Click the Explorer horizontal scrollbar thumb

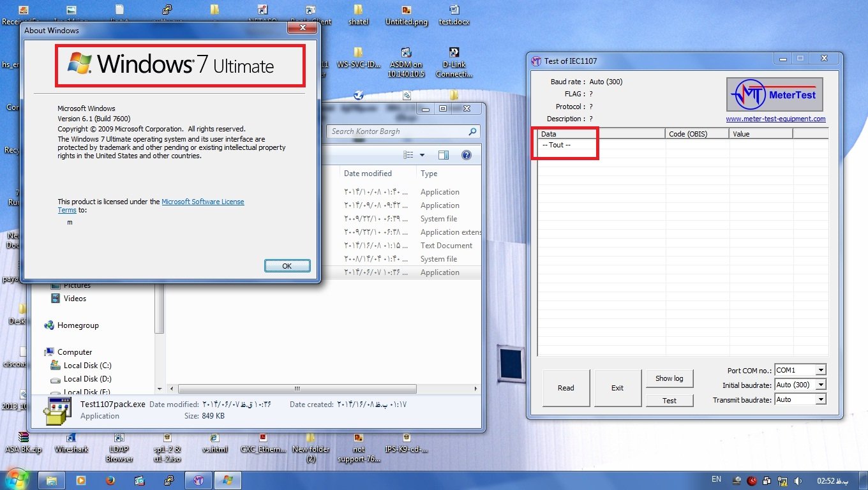click(x=297, y=389)
